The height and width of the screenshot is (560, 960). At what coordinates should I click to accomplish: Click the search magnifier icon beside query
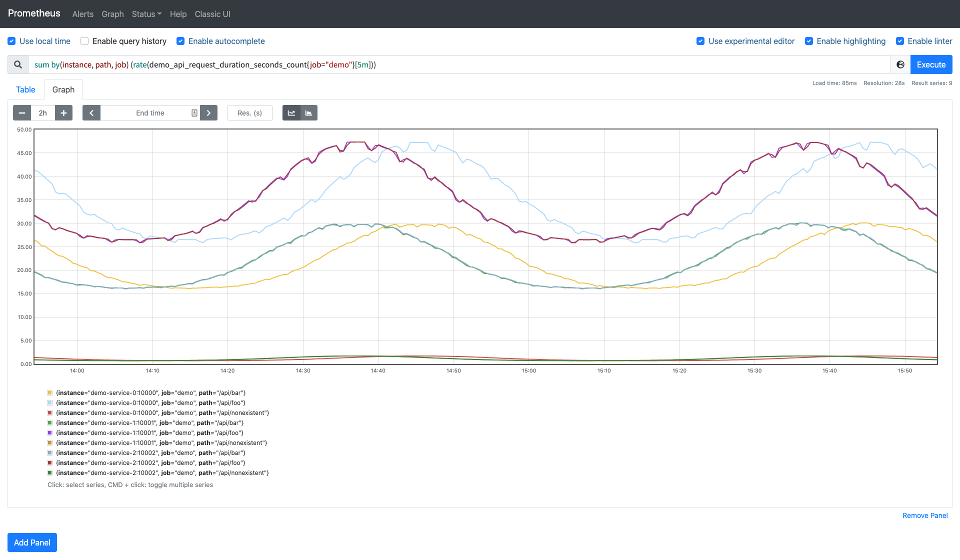18,64
